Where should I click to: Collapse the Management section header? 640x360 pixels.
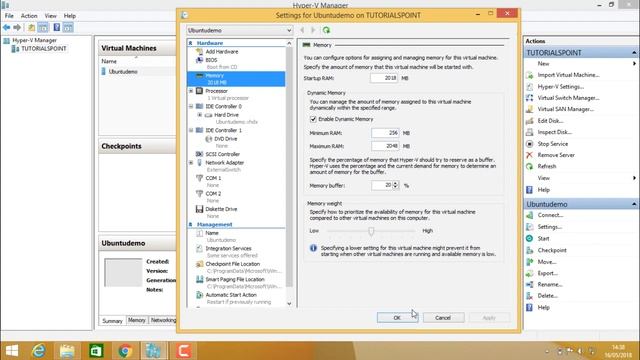pos(190,224)
